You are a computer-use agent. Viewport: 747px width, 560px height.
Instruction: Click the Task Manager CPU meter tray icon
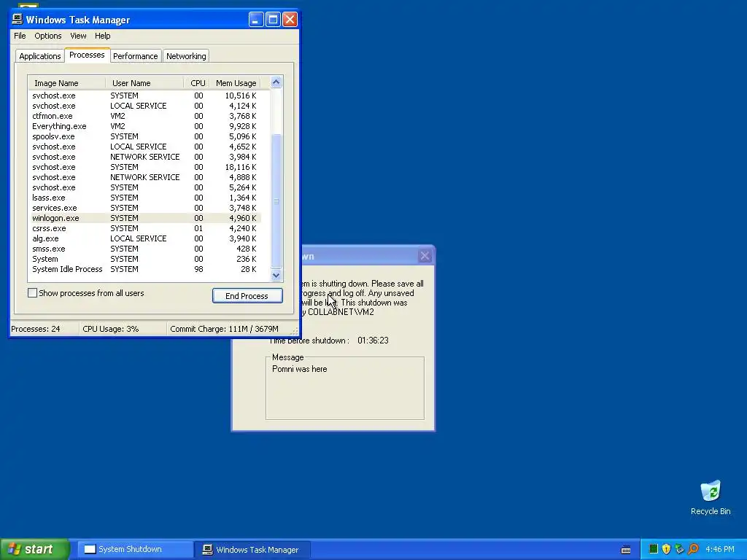tap(654, 549)
